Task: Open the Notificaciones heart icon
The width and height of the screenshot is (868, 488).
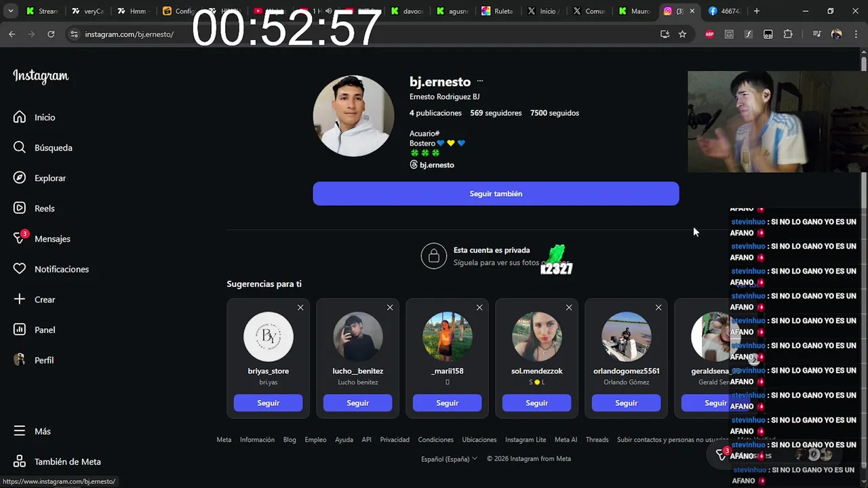Action: tap(20, 269)
